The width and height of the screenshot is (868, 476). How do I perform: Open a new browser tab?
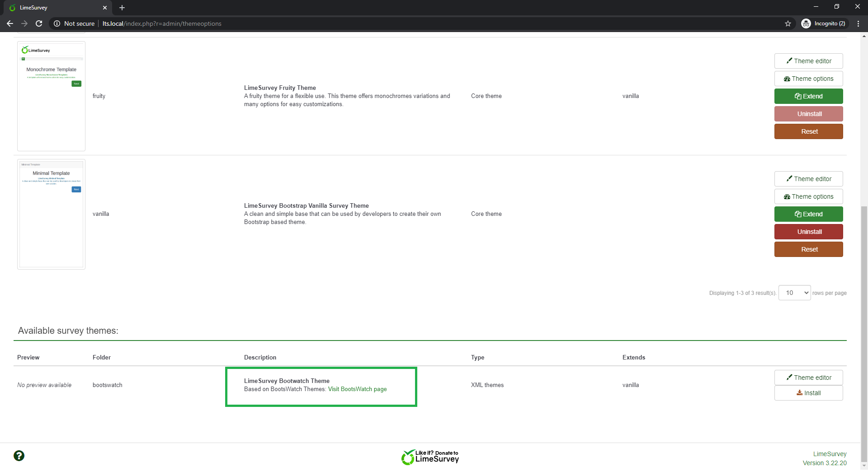[122, 8]
